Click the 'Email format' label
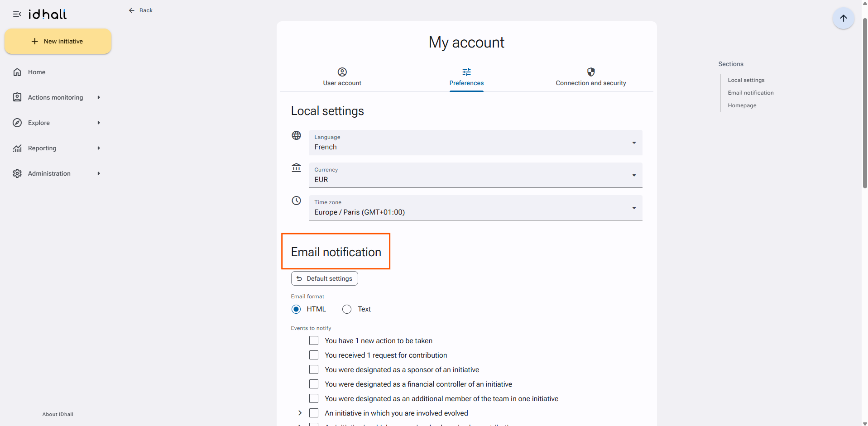This screenshot has height=426, width=868. pyautogui.click(x=307, y=297)
